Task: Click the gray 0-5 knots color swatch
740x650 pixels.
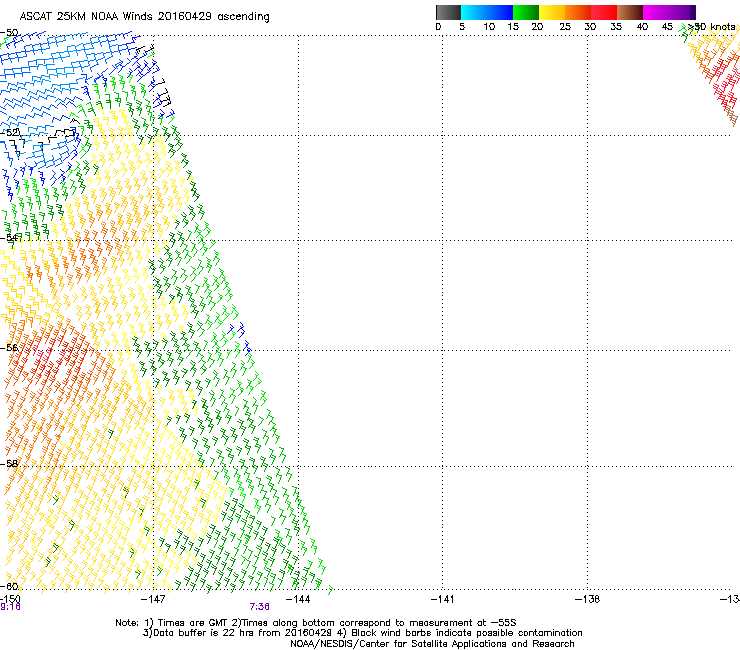Action: [448, 12]
